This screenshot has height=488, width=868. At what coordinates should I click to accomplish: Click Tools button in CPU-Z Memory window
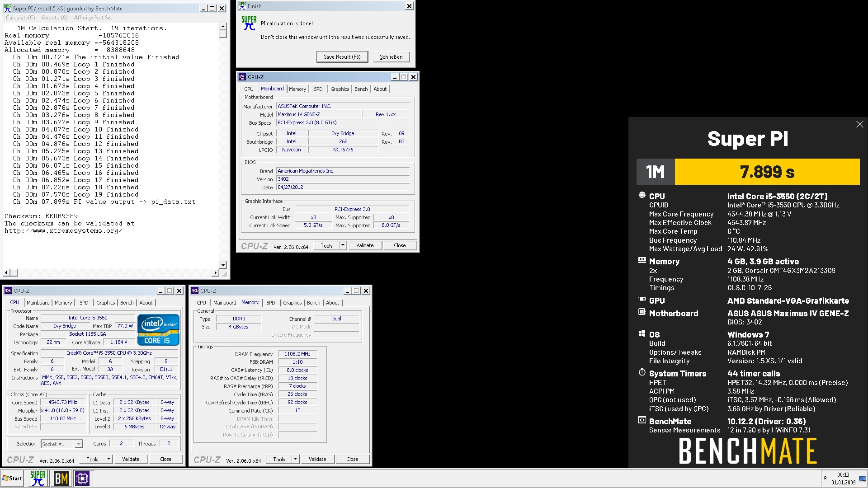pyautogui.click(x=279, y=459)
